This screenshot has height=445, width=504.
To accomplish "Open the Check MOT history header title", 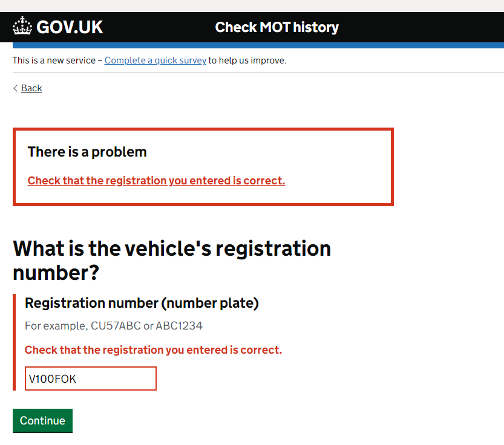I will click(x=277, y=27).
